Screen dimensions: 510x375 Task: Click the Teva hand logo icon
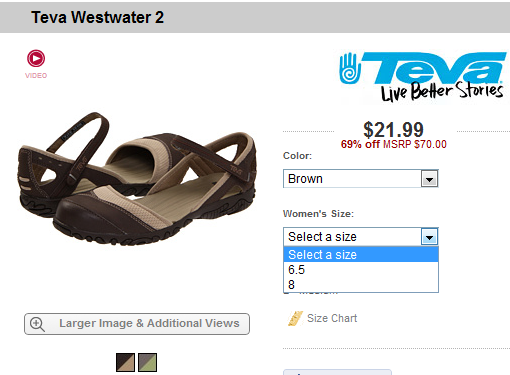(x=350, y=68)
